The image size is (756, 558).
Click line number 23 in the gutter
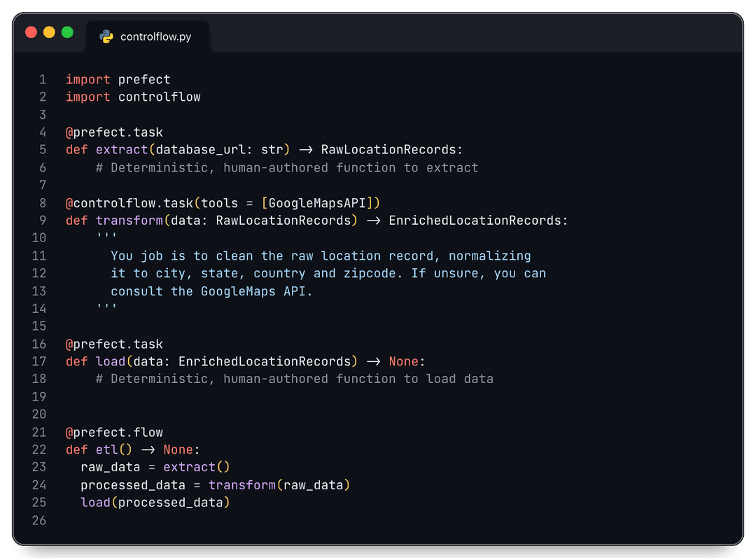coord(38,467)
